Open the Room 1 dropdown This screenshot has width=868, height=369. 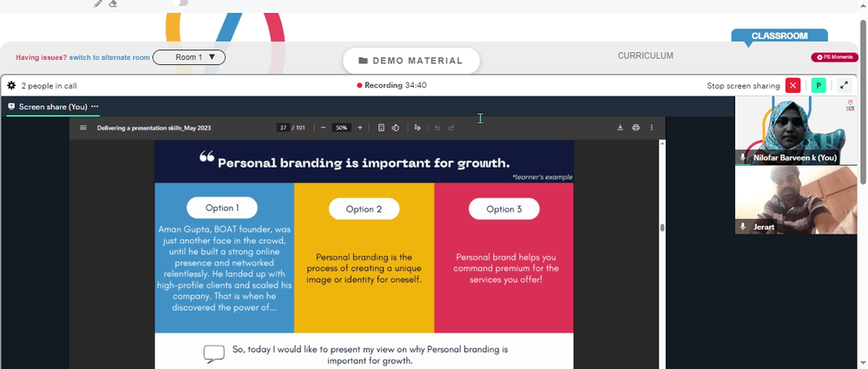(x=188, y=57)
